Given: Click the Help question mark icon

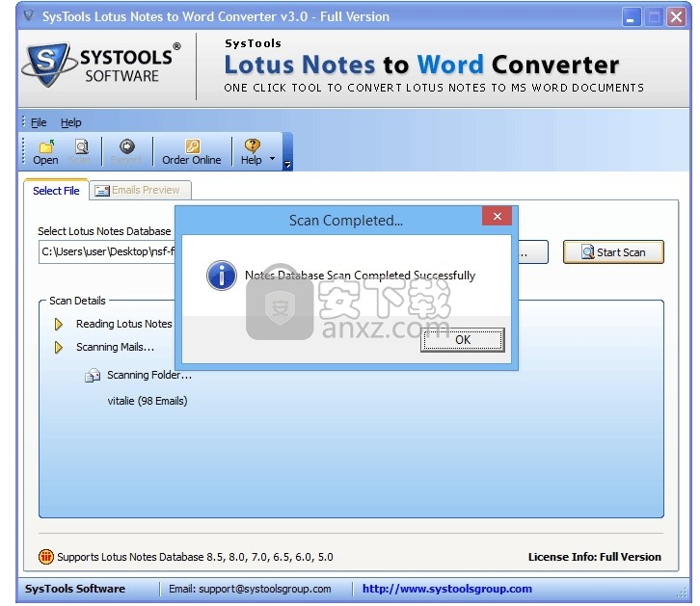Looking at the screenshot, I should coord(252,145).
